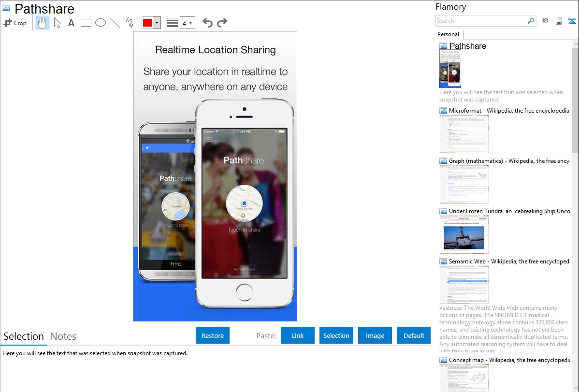Screen dimensions: 579x392
Task: Redo the last undone edit
Action: [222, 23]
